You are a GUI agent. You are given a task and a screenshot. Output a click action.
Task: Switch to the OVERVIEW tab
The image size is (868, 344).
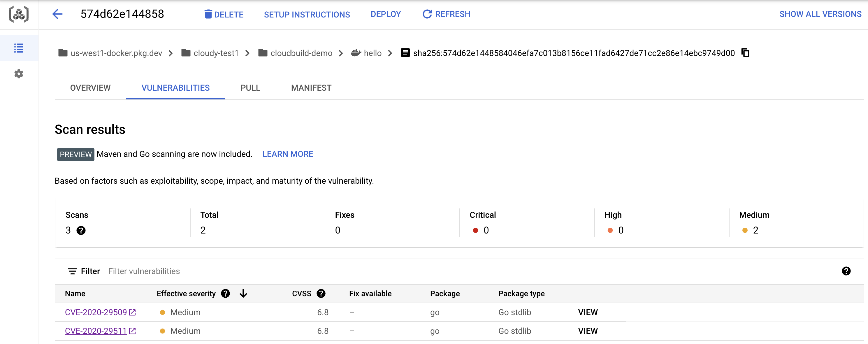(90, 88)
